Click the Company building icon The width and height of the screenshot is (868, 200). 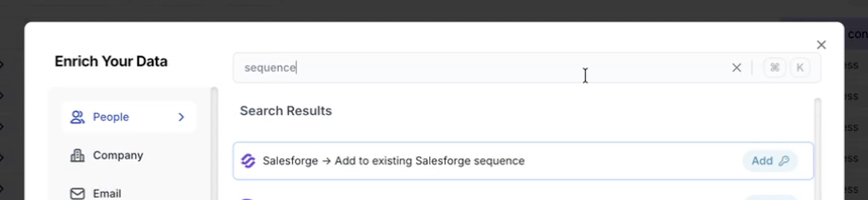pyautogui.click(x=77, y=156)
